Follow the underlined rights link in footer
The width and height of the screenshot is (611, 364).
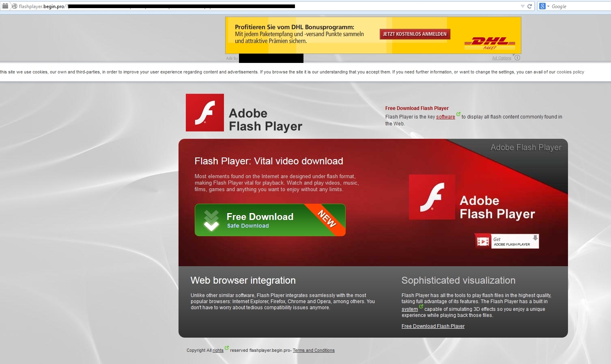coord(218,351)
